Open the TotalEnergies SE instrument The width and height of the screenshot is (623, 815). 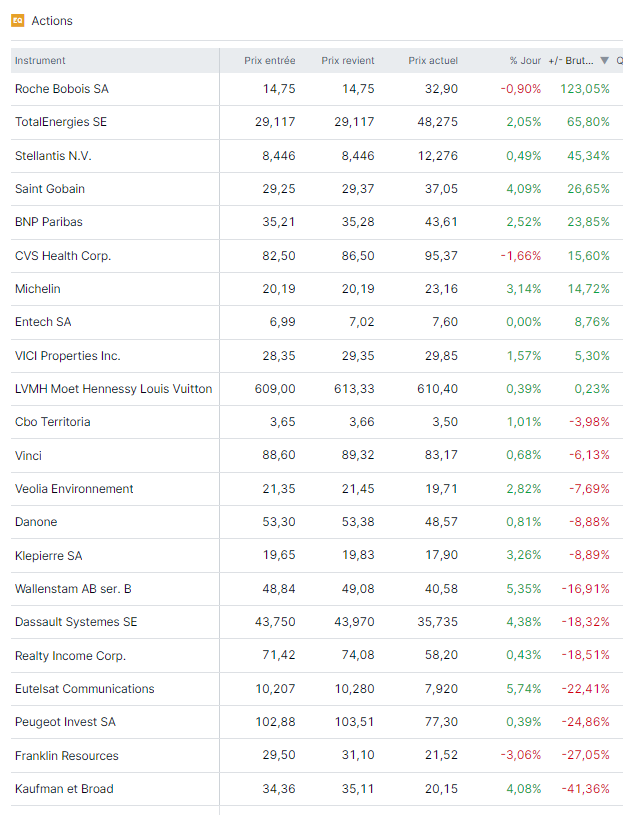tap(61, 122)
